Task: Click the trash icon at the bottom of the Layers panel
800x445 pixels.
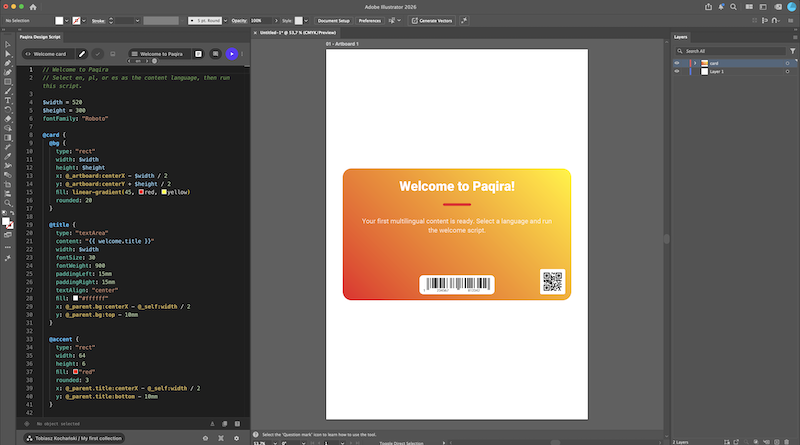Action: [x=787, y=442]
